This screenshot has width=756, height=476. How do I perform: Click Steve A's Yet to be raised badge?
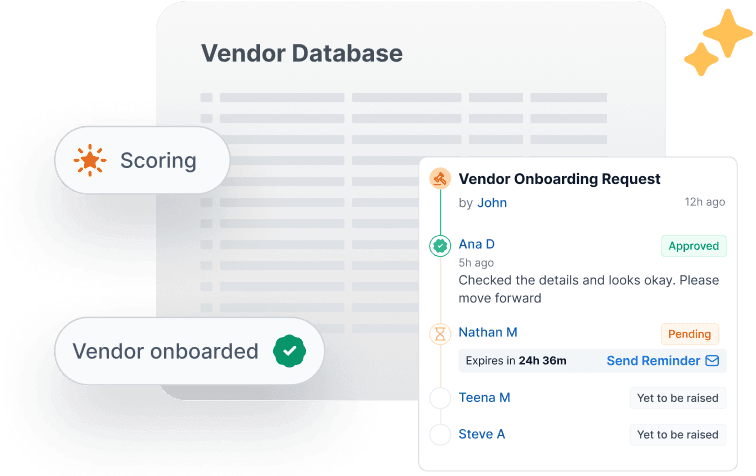(x=677, y=435)
